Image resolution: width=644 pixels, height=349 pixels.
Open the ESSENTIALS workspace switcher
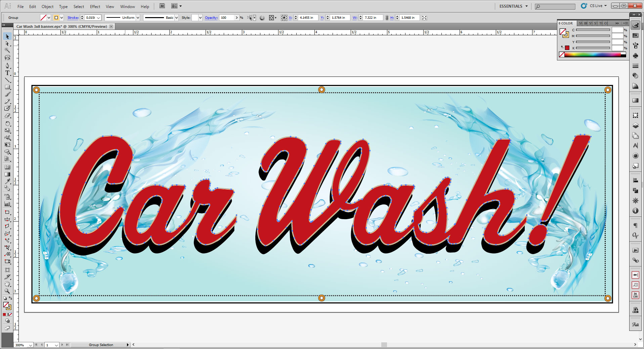(514, 6)
